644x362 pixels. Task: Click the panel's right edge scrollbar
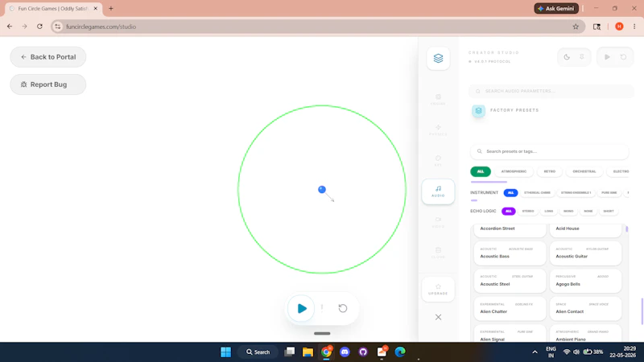[642, 311]
